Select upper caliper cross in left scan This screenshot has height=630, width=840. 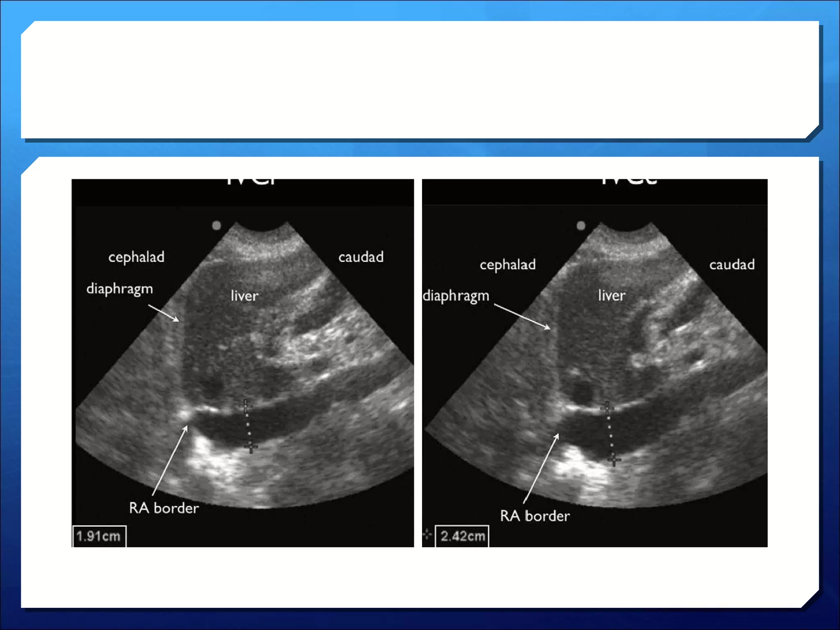click(245, 406)
